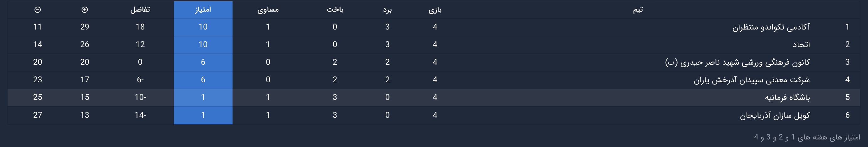Select the باشگاه فرمانیه team row

(x=787, y=97)
